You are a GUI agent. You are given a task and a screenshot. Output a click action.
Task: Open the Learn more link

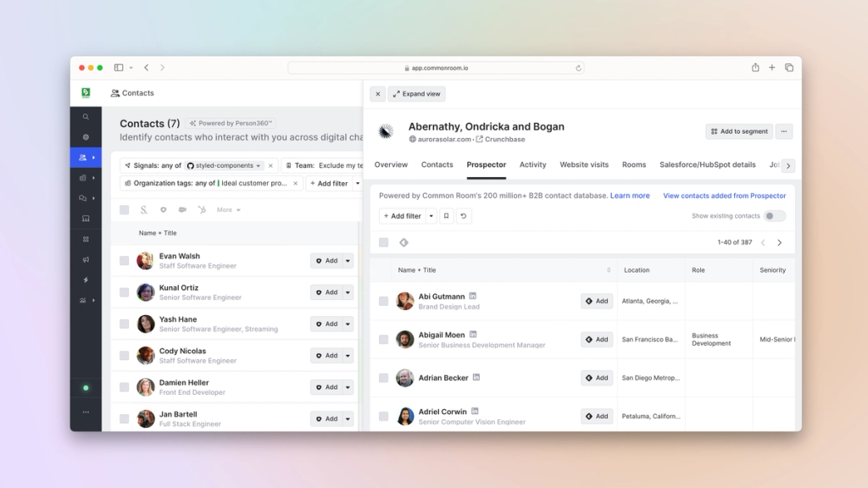[630, 196]
